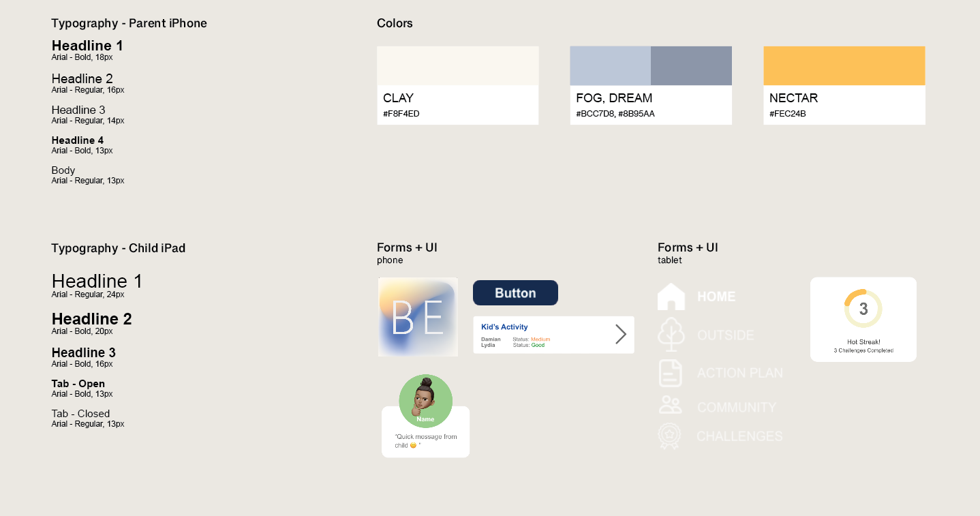980x516 pixels.
Task: Click the Challenges badge icon
Action: (x=669, y=436)
